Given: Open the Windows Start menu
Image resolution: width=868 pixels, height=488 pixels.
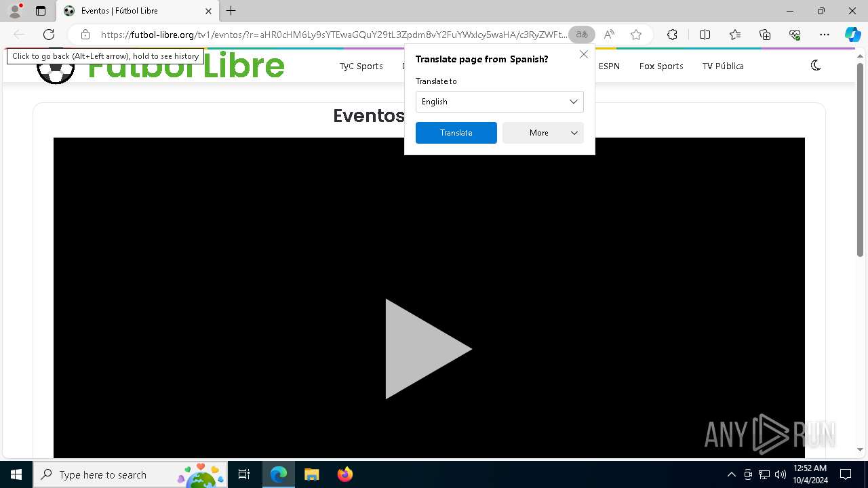Looking at the screenshot, I should (16, 474).
